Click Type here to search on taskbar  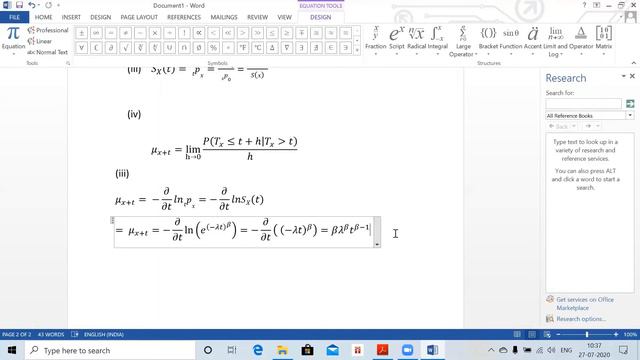pos(110,351)
